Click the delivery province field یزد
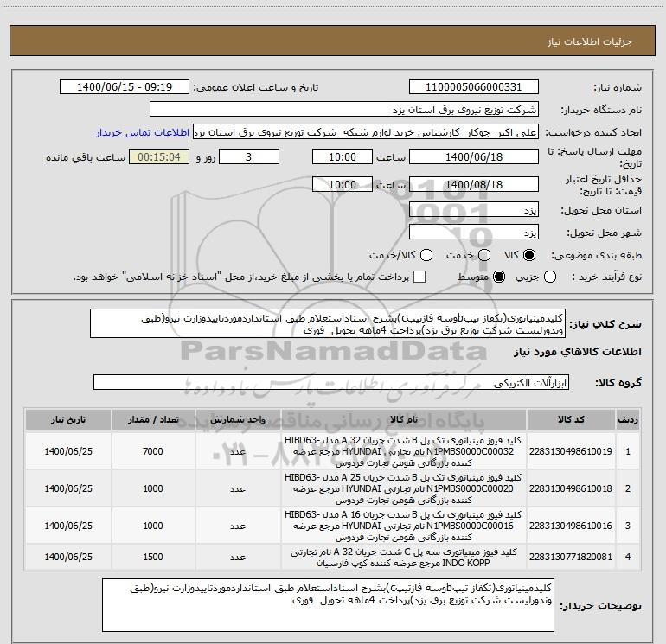This screenshot has height=644, width=666. click(474, 210)
